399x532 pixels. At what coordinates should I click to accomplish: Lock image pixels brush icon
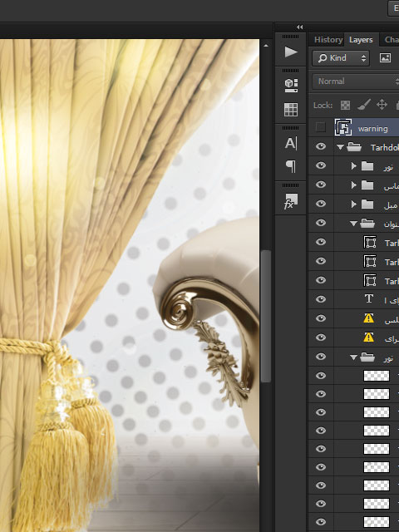click(364, 105)
